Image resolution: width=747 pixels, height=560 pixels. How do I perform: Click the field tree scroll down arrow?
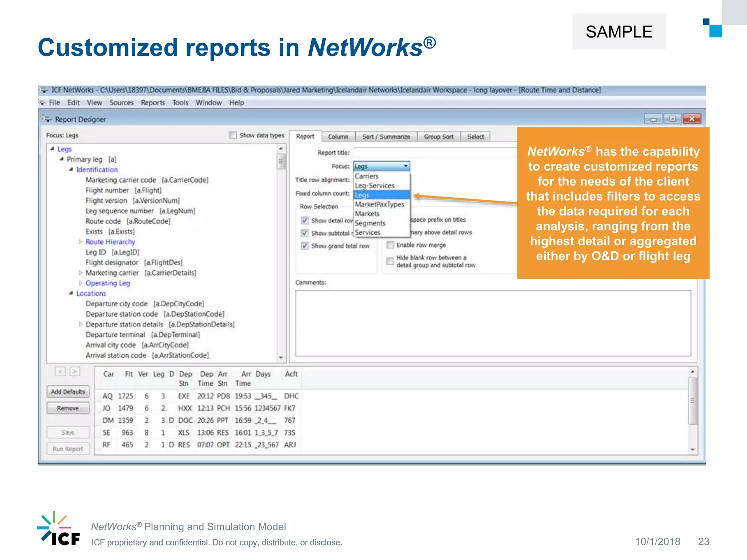tap(281, 358)
